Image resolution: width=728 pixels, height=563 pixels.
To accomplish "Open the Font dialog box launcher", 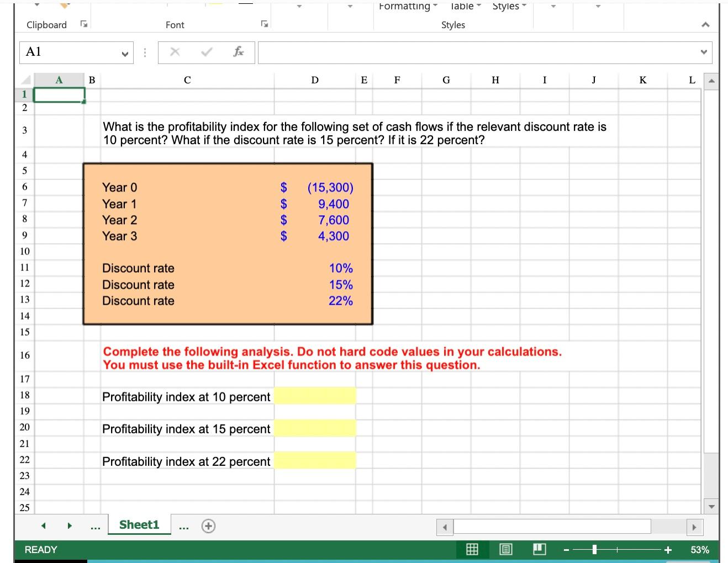I will point(265,24).
